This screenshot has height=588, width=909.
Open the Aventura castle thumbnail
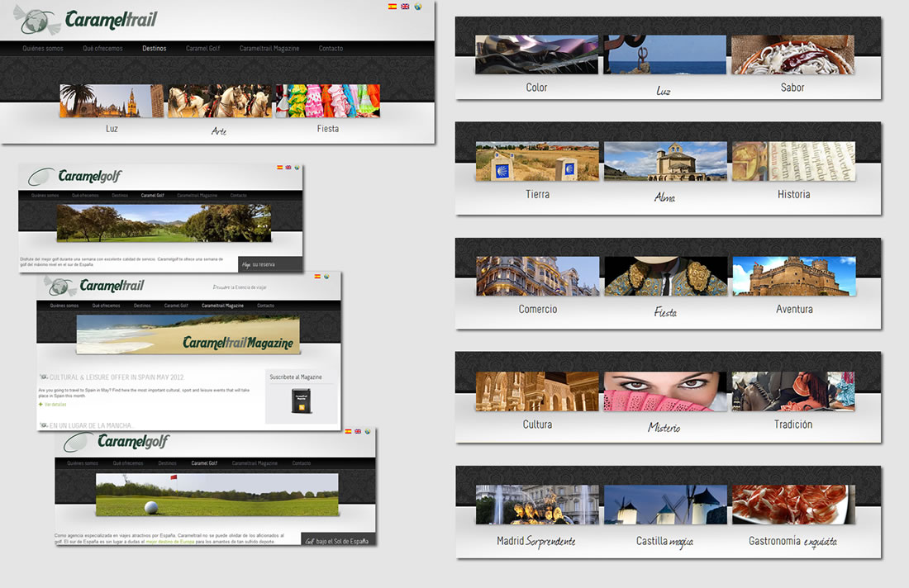(x=794, y=276)
